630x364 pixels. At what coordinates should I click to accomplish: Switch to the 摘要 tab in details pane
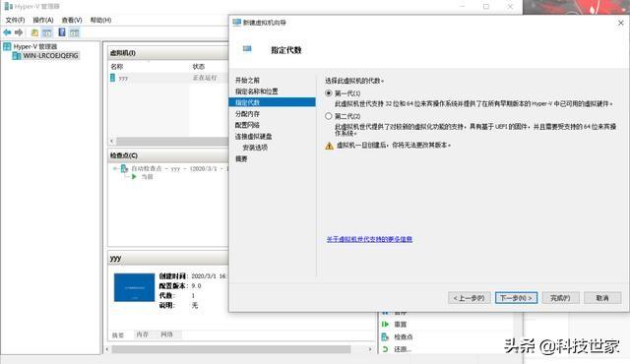118,335
